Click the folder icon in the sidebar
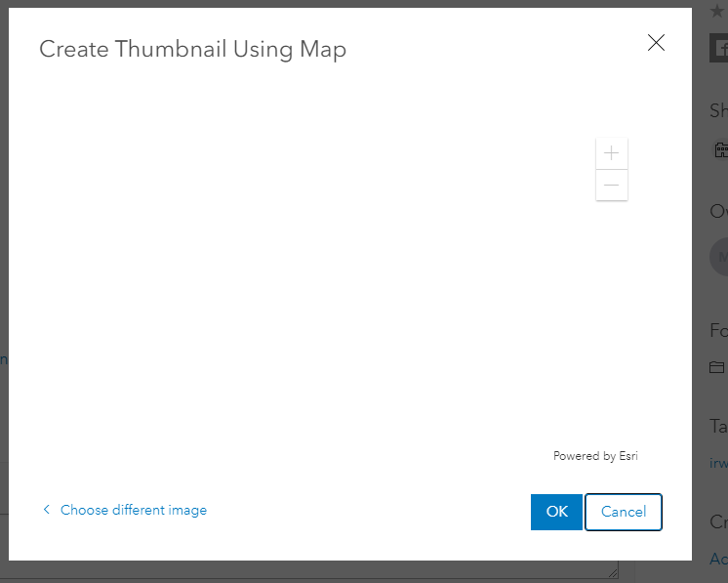 (717, 367)
